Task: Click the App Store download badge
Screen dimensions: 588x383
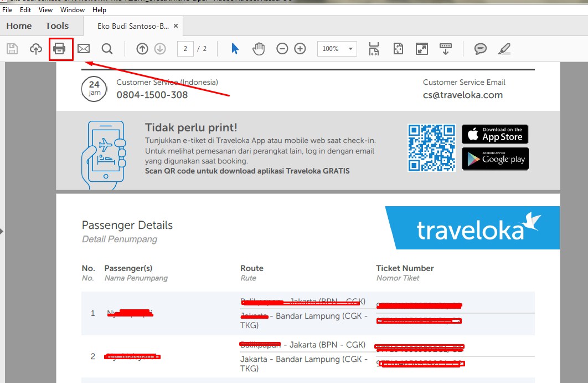Action: click(495, 134)
